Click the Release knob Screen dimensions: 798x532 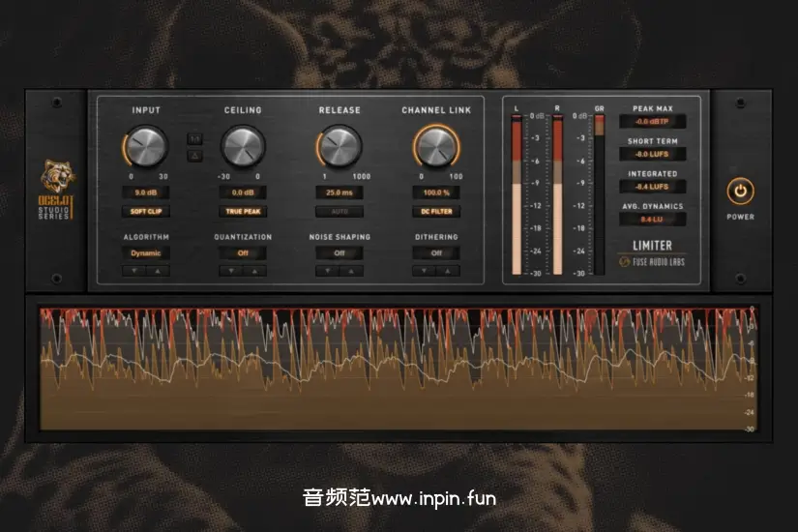pyautogui.click(x=340, y=147)
